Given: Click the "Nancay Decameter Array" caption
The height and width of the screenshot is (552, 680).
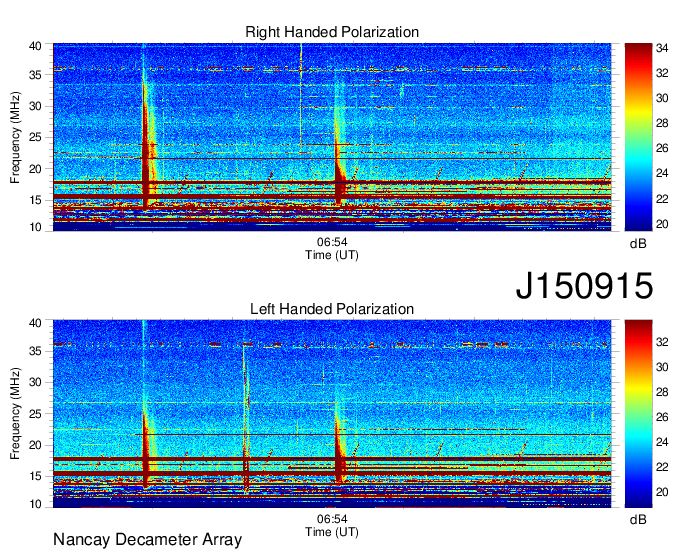Looking at the screenshot, I should [x=147, y=539].
